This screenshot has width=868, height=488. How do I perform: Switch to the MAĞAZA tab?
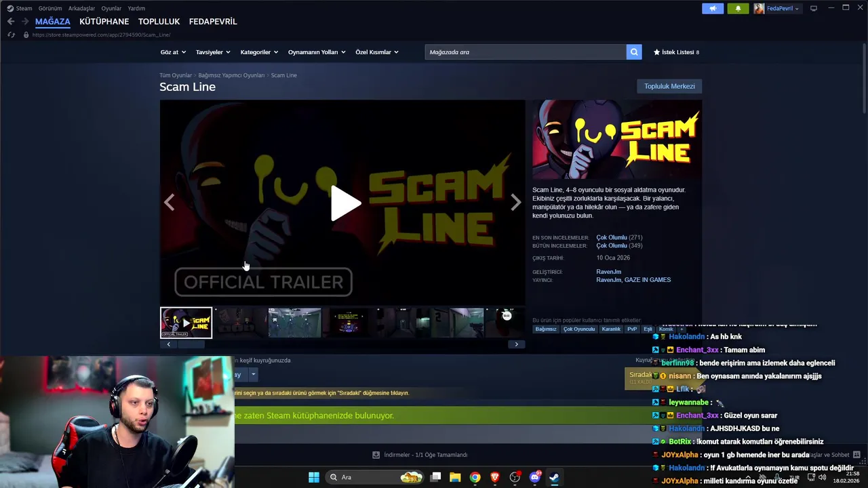53,22
